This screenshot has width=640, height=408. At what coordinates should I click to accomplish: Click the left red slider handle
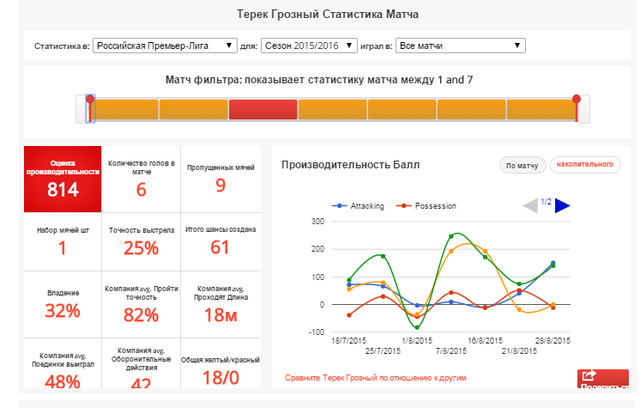tap(90, 108)
